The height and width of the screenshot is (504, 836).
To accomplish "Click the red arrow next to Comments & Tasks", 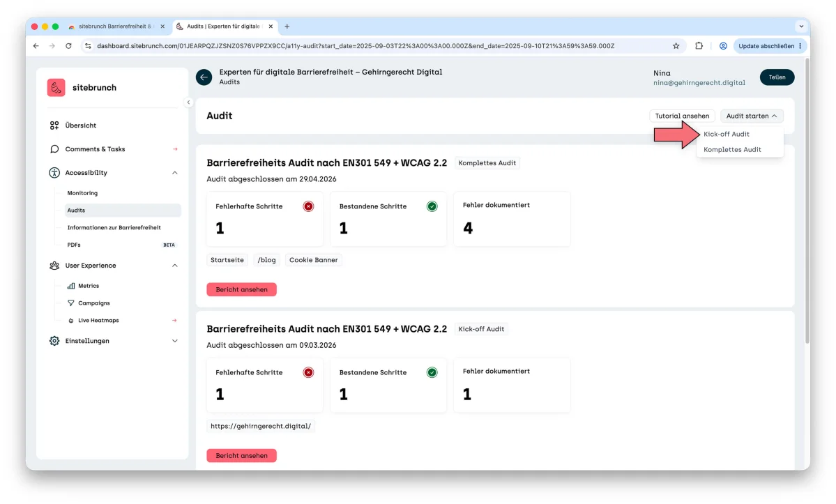I will 175,149.
